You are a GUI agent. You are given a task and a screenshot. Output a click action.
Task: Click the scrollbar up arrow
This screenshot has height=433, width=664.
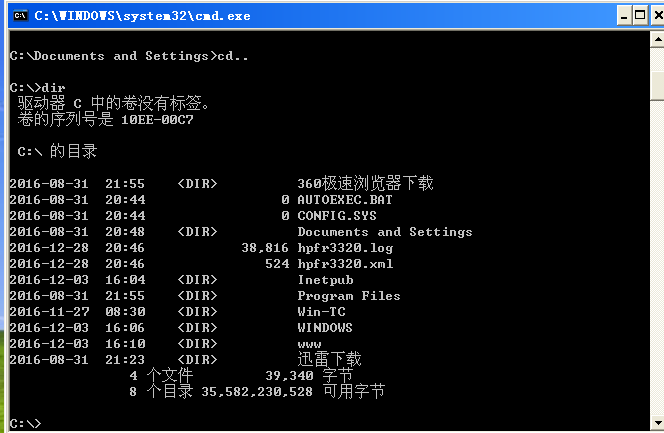(657, 39)
